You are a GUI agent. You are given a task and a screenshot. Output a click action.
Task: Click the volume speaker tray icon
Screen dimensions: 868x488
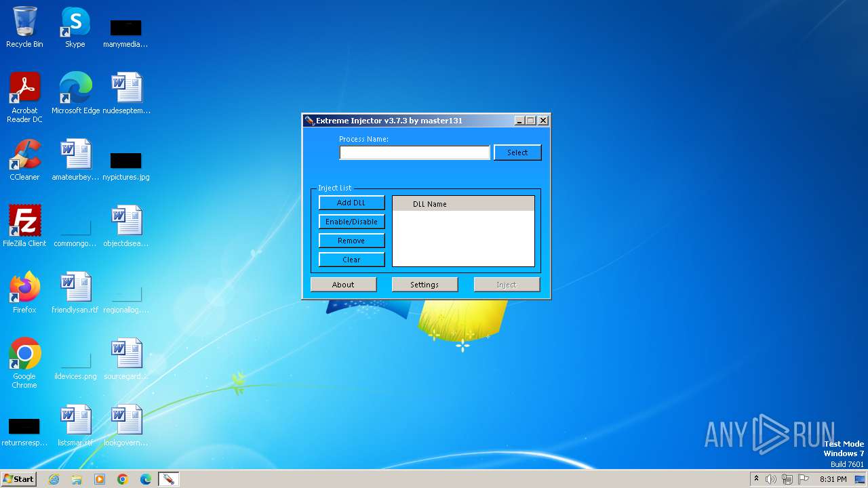(x=771, y=479)
